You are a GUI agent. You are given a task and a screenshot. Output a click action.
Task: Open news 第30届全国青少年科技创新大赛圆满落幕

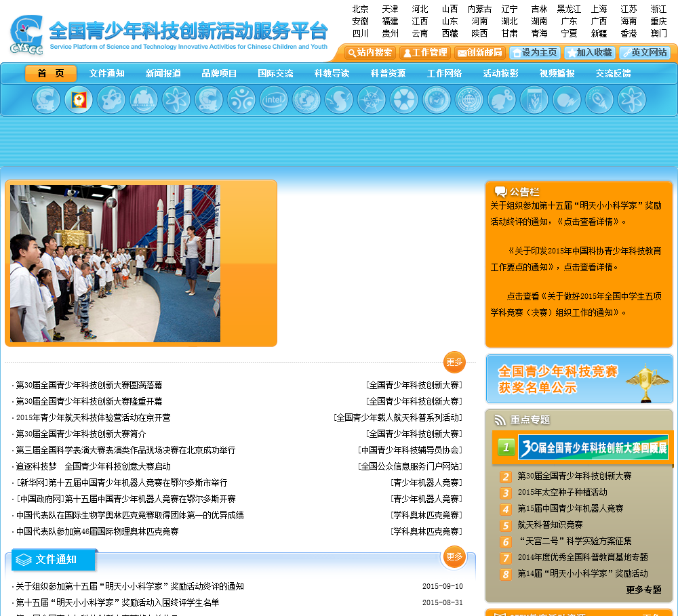point(89,385)
